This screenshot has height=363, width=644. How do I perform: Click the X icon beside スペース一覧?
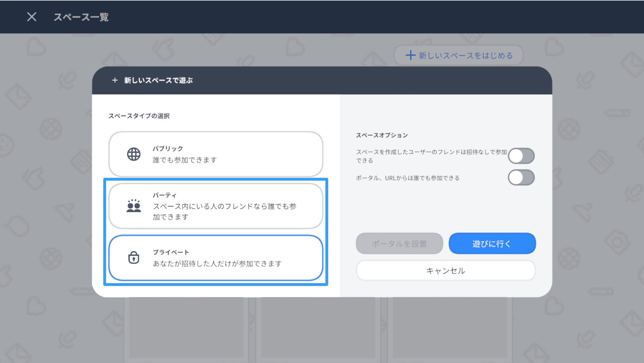click(x=32, y=17)
